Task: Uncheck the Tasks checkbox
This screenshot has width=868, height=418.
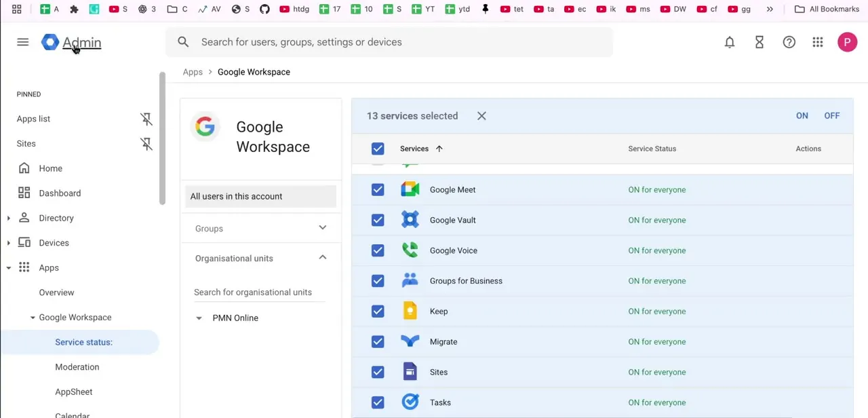Action: point(378,402)
